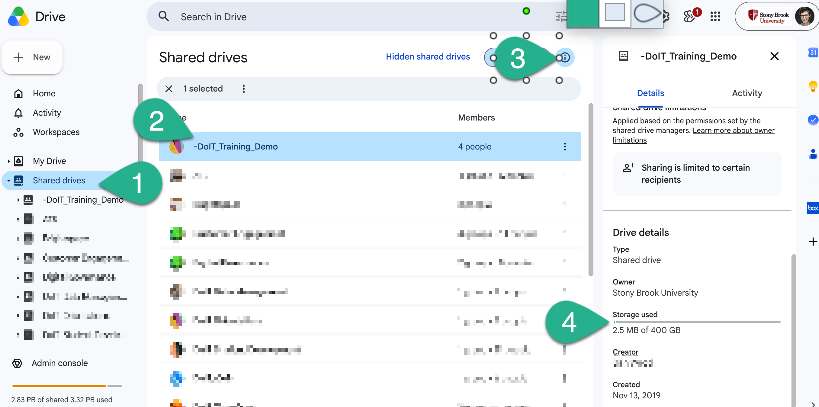
Task: Open Activity in the left sidebar
Action: 46,113
